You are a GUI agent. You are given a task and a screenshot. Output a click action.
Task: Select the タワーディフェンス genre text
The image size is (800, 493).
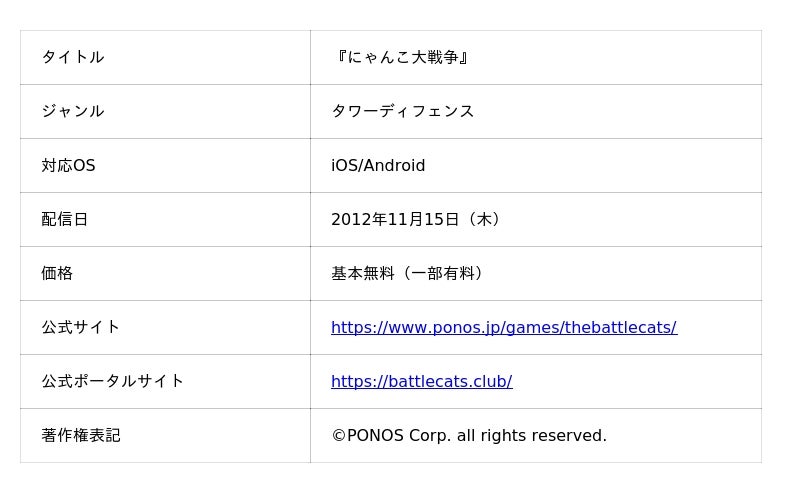pyautogui.click(x=403, y=111)
